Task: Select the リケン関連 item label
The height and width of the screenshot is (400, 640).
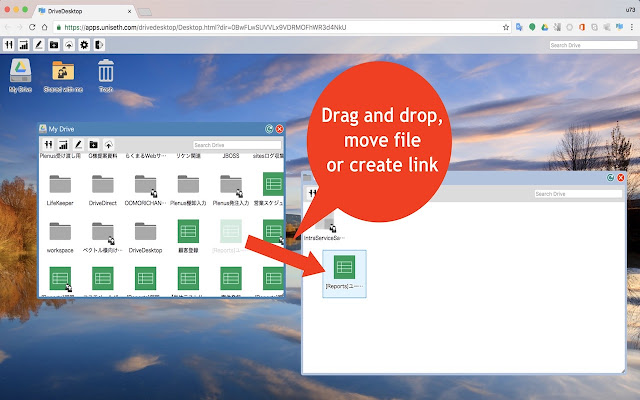Action: point(188,156)
